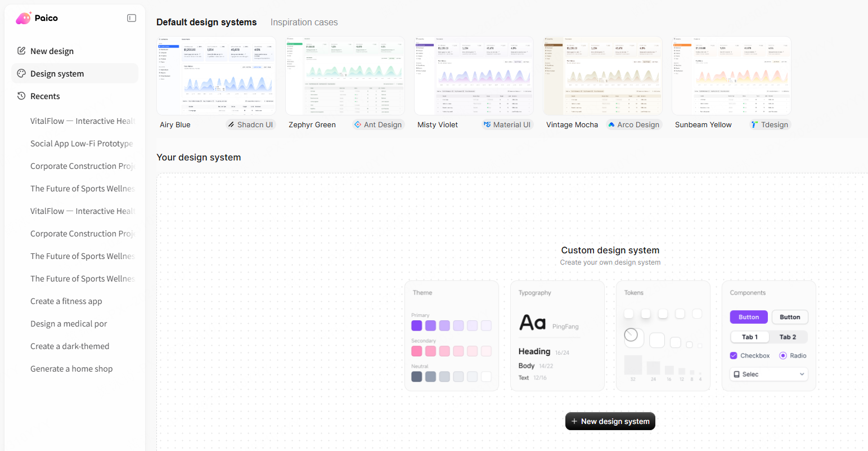Click the Tdesign badge
Image resolution: width=868 pixels, height=451 pixels.
[770, 124]
